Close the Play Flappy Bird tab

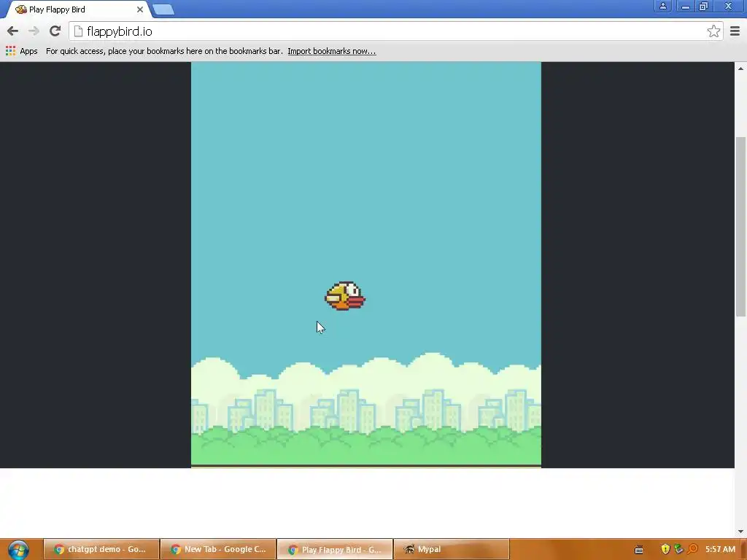pos(140,9)
